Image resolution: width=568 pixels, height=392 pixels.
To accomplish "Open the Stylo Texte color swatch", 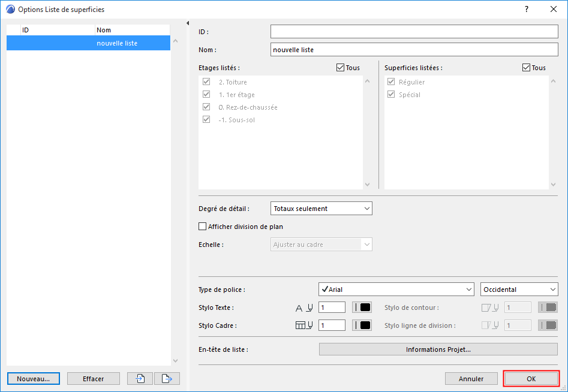I will click(x=362, y=307).
